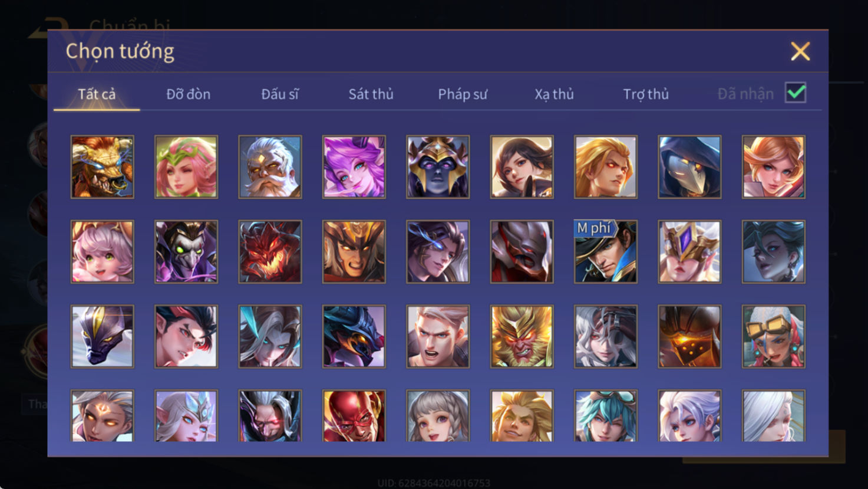Screen dimensions: 868x489
Task: Pick the red flaming demon hero
Action: pyautogui.click(x=270, y=252)
